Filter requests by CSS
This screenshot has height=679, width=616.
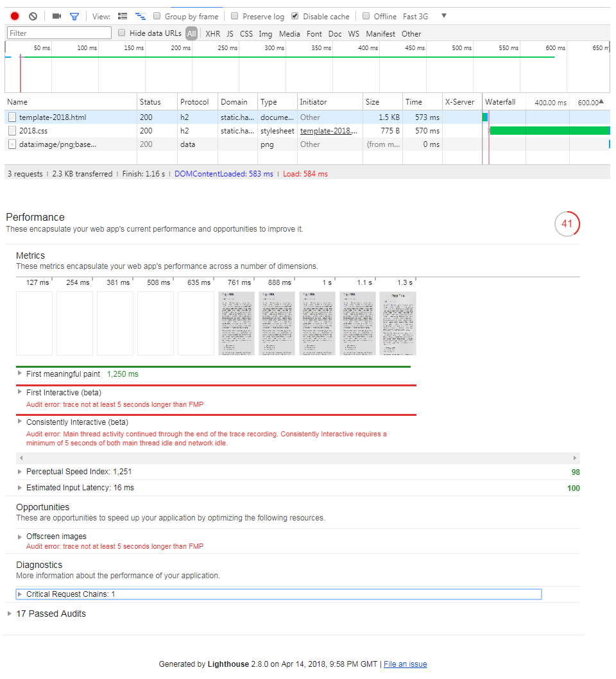point(246,34)
